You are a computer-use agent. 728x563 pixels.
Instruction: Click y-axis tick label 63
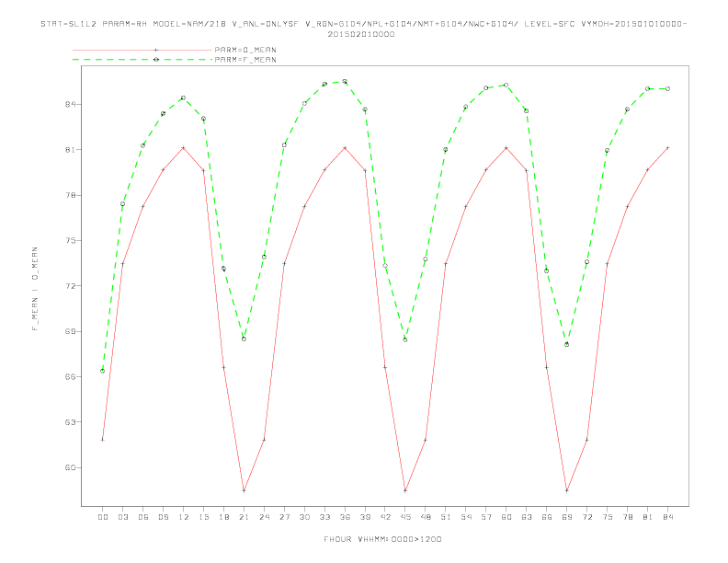coord(70,422)
